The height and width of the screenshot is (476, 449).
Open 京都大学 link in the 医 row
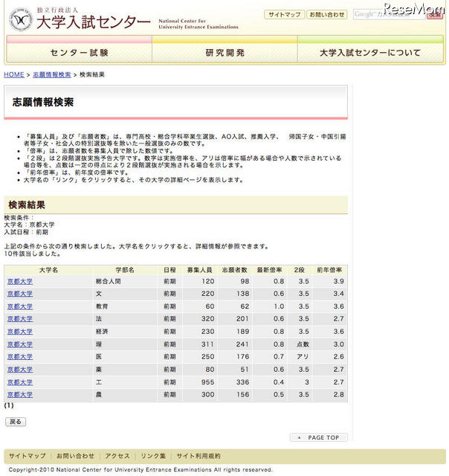pyautogui.click(x=20, y=357)
